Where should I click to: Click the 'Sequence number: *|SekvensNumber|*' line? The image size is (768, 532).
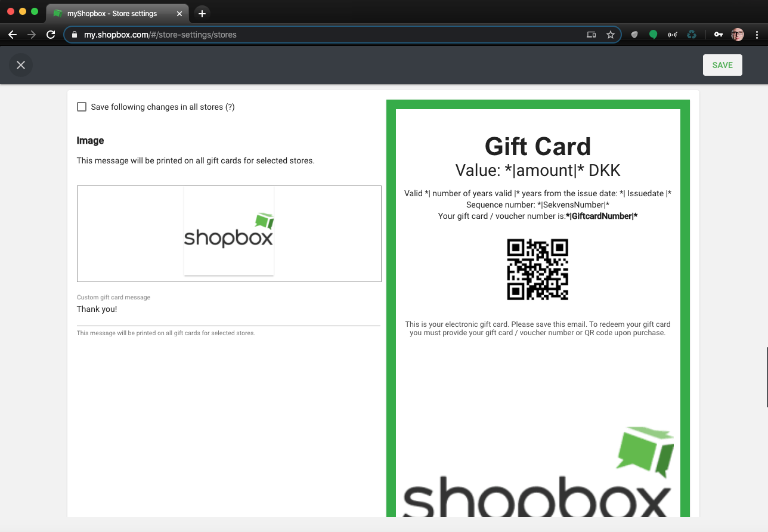tap(538, 205)
